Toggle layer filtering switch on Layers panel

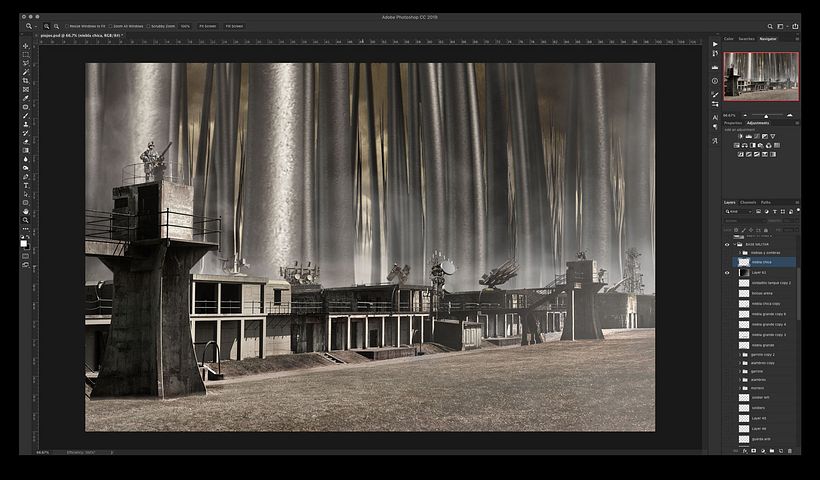(x=798, y=211)
